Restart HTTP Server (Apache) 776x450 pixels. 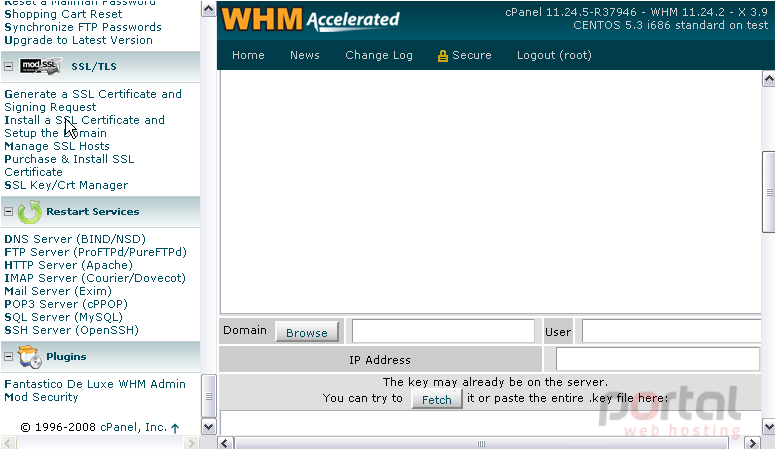pos(68,265)
